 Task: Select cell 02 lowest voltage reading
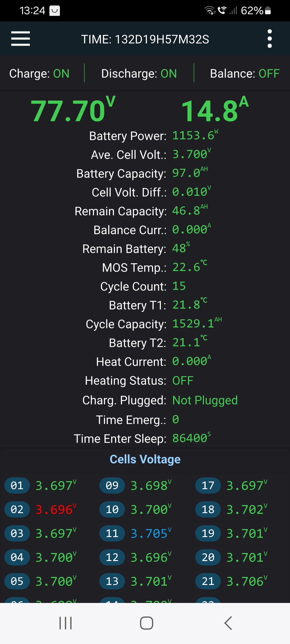[x=55, y=509]
